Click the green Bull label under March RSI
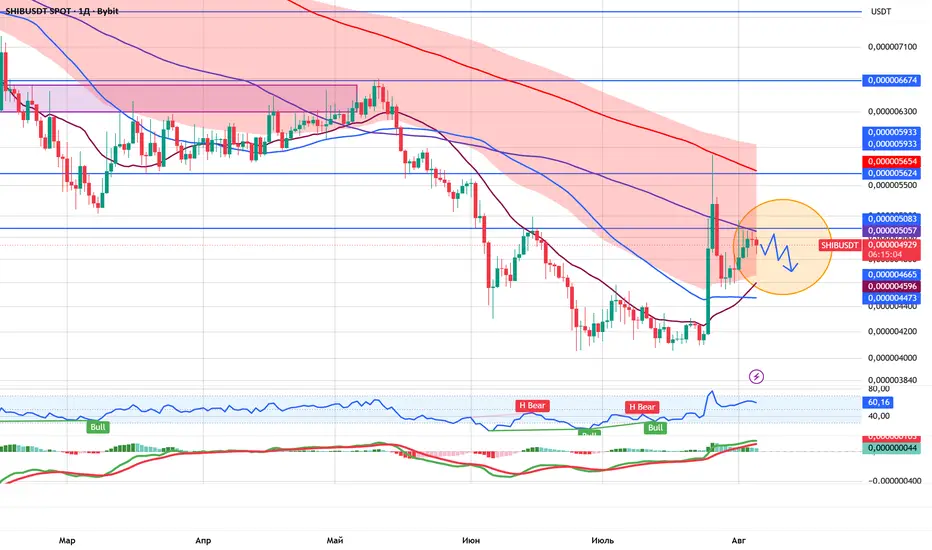This screenshot has width=932, height=550. tap(97, 427)
